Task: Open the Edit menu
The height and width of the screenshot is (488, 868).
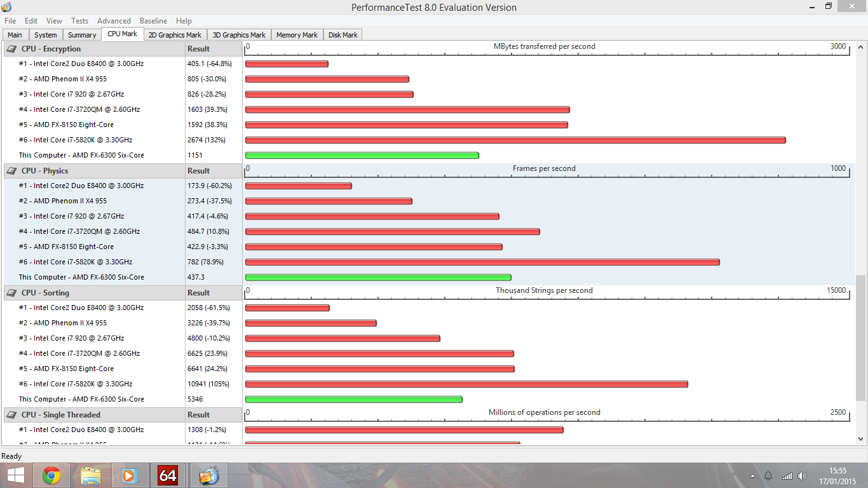Action: coord(31,21)
